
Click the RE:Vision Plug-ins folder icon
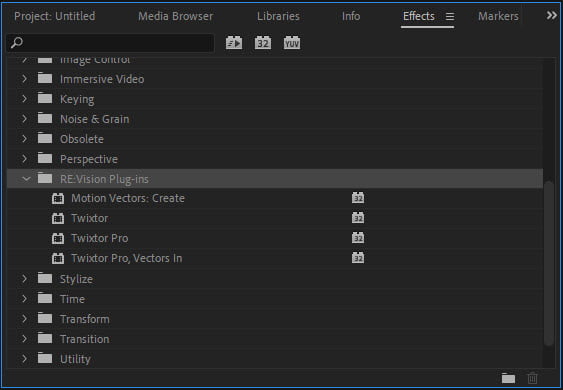point(45,178)
